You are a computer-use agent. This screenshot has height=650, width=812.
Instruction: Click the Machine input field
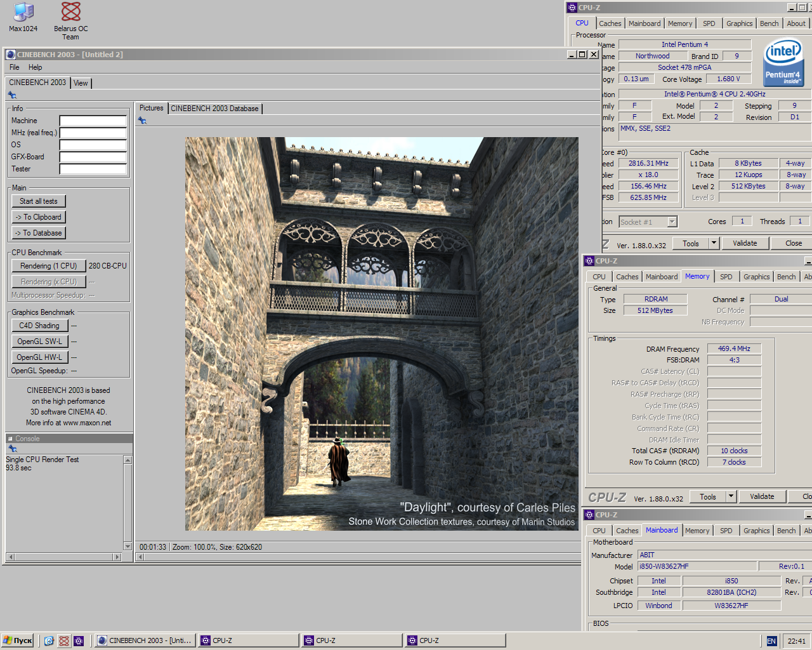click(x=93, y=121)
